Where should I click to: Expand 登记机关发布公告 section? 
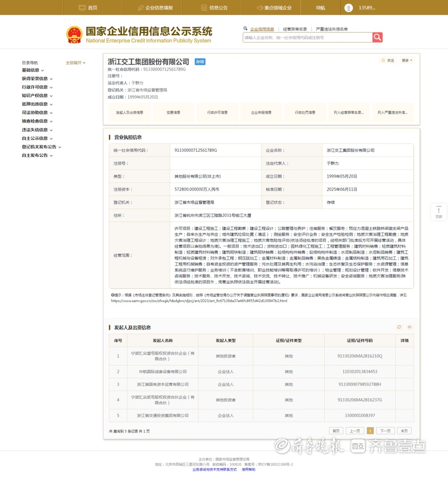pyautogui.click(x=41, y=147)
